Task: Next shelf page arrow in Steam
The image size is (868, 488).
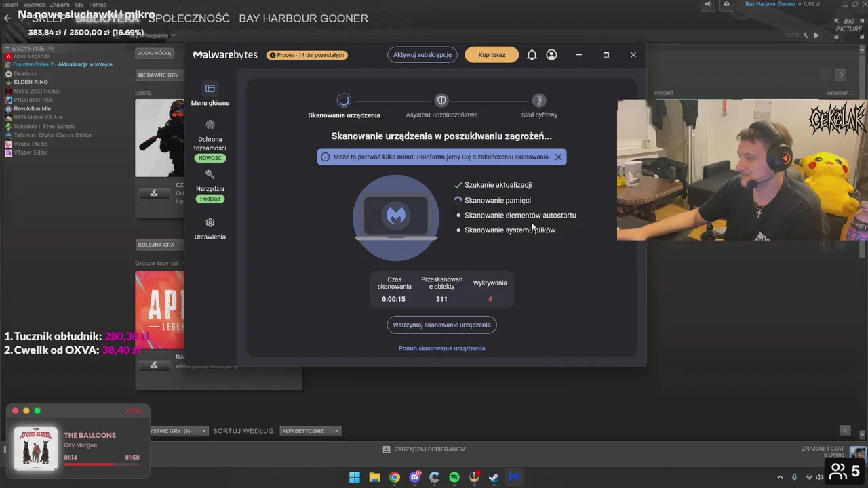Action: pos(841,75)
